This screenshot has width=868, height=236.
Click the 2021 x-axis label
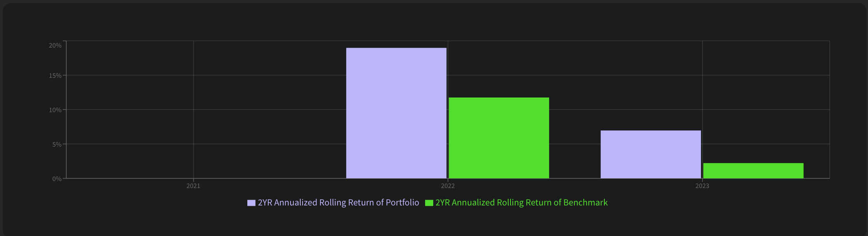(x=193, y=186)
